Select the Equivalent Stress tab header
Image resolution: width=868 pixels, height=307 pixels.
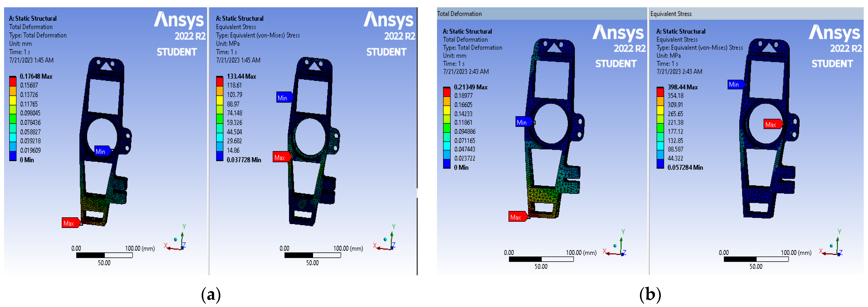(671, 14)
